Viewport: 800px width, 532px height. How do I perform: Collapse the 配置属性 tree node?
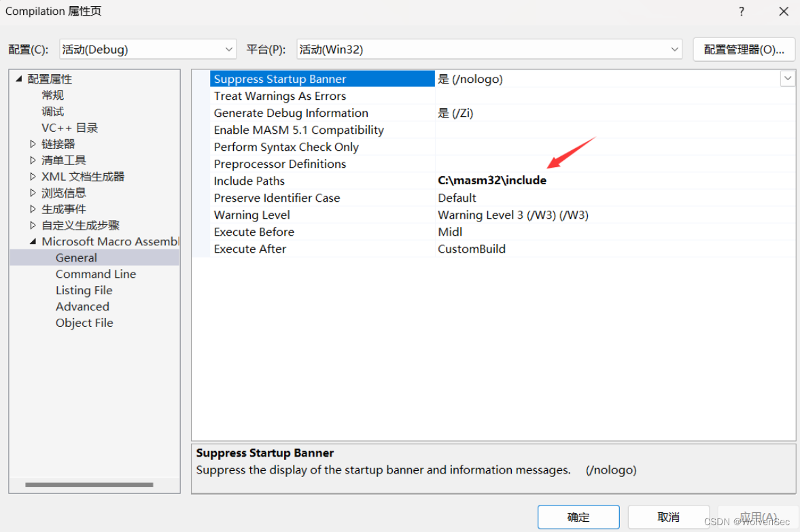click(x=19, y=79)
